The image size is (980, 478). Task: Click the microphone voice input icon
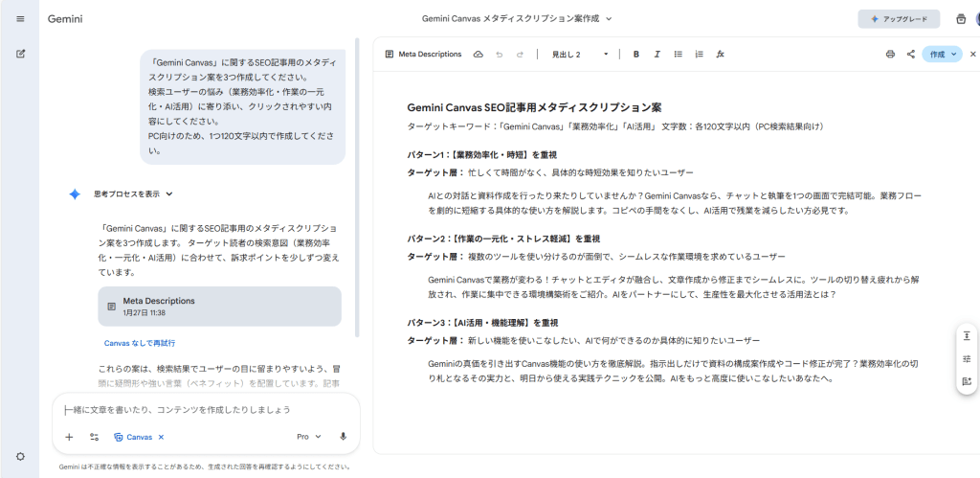(x=343, y=437)
